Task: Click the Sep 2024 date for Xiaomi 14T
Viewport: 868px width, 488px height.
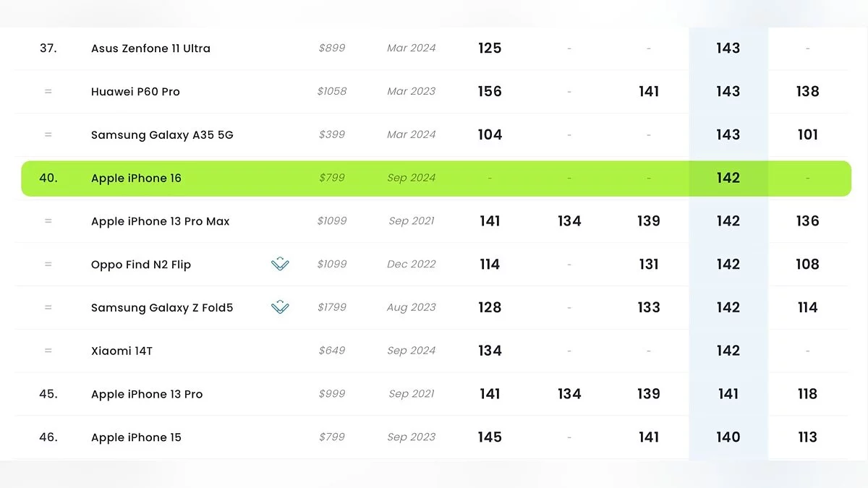Action: pos(412,351)
